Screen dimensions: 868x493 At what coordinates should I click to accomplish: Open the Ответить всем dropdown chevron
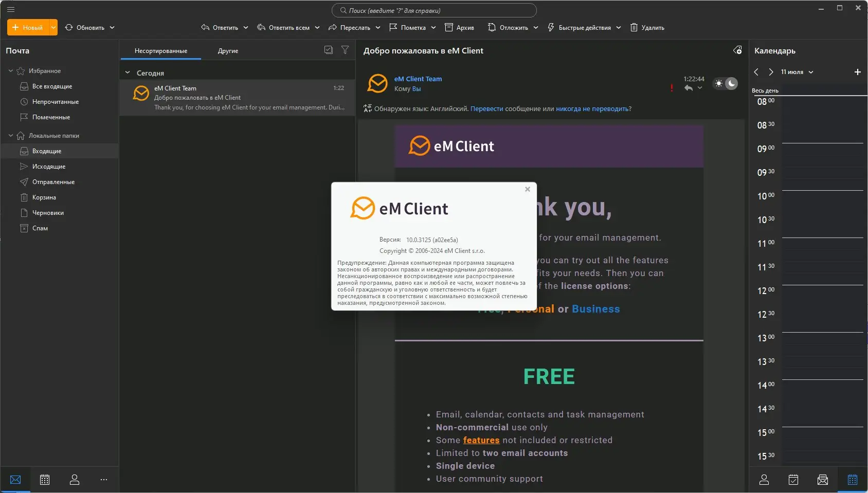pyautogui.click(x=317, y=28)
